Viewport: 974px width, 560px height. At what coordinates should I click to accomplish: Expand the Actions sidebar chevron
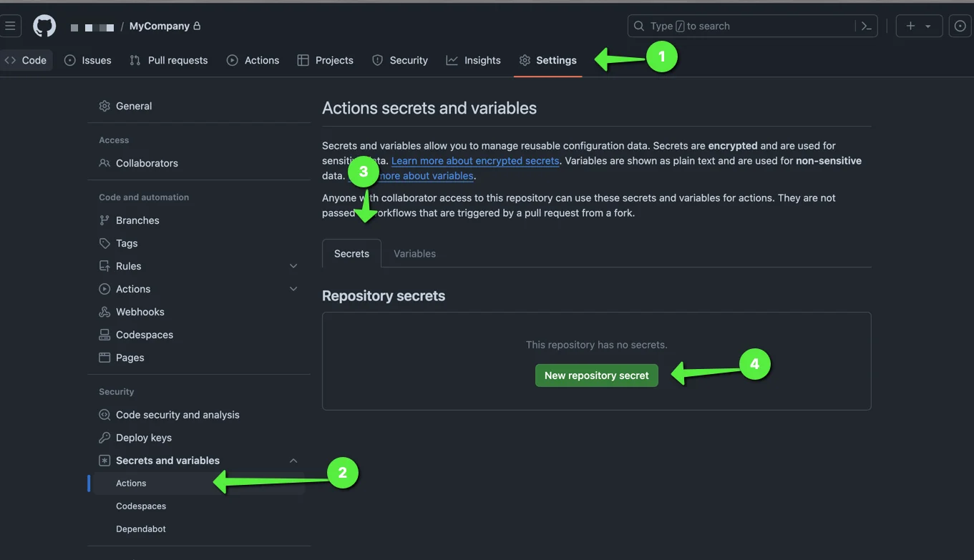(293, 288)
